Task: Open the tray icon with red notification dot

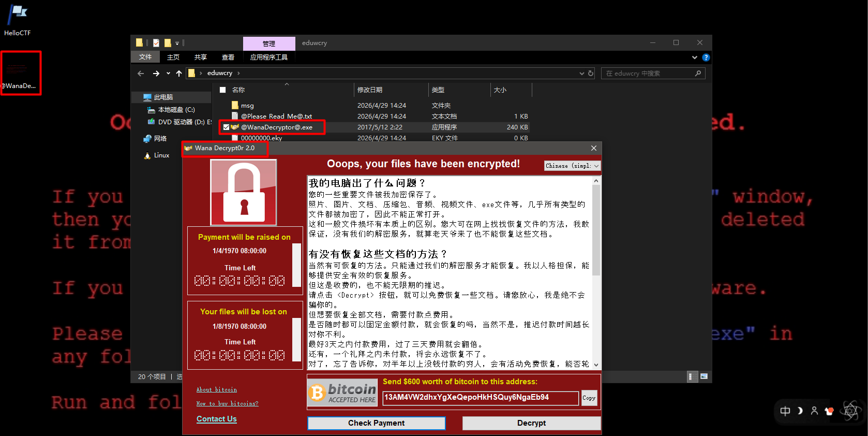Action: (x=829, y=411)
